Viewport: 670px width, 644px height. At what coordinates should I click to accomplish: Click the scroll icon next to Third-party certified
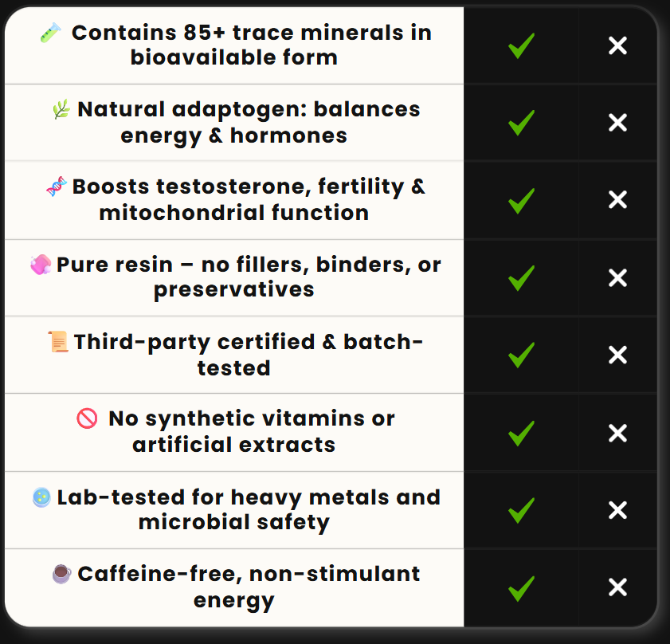click(x=58, y=342)
